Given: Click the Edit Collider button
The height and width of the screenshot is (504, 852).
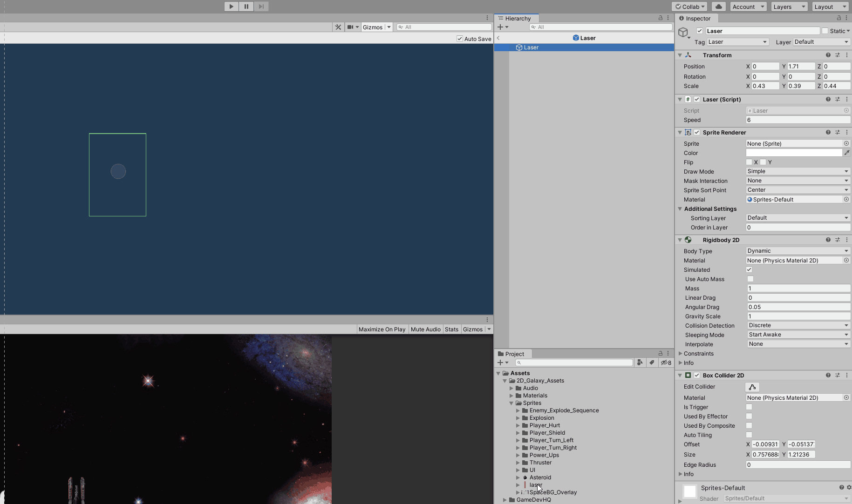Looking at the screenshot, I should pyautogui.click(x=752, y=387).
